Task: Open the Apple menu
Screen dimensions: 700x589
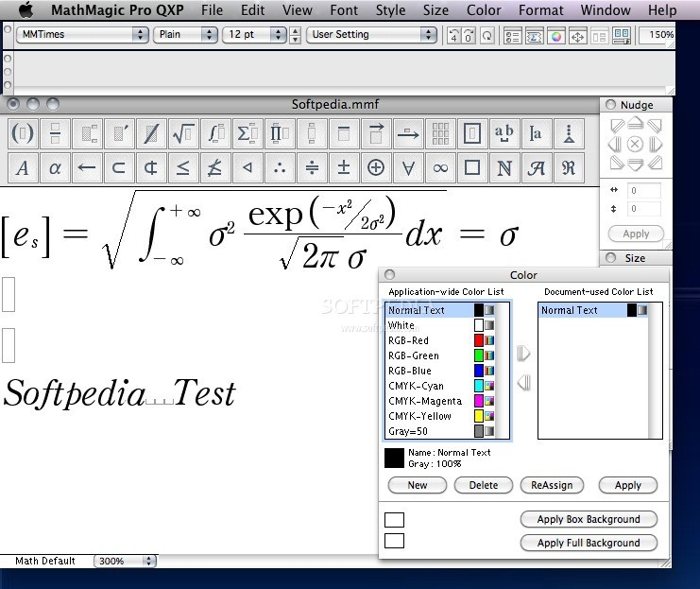Action: [x=26, y=9]
